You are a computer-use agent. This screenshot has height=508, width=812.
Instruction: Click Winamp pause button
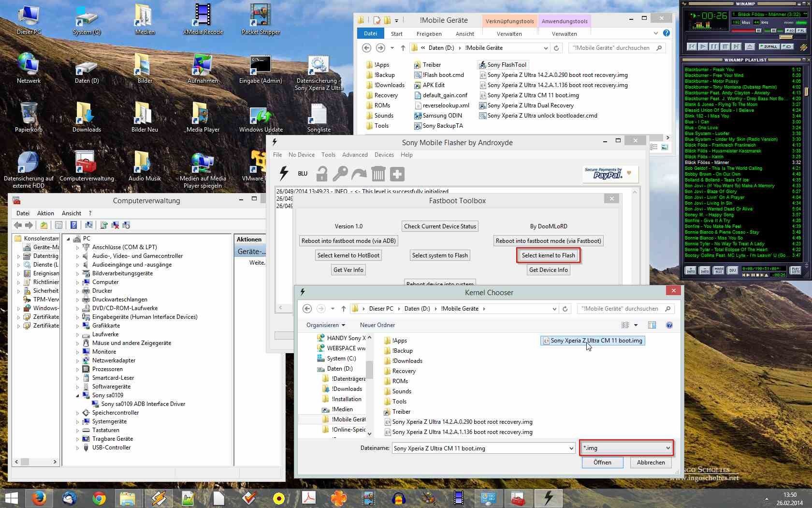point(714,46)
